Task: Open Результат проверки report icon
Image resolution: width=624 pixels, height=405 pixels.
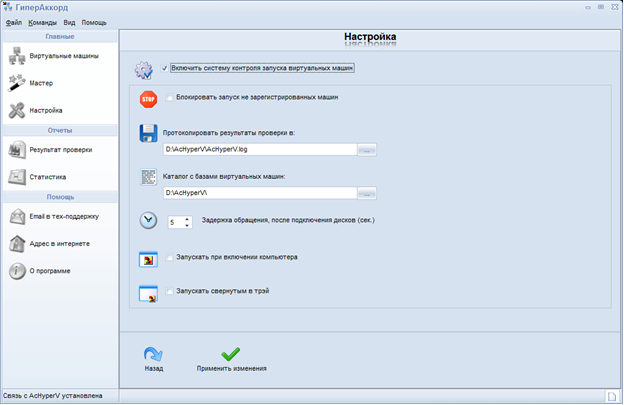Action: pyautogui.click(x=17, y=150)
